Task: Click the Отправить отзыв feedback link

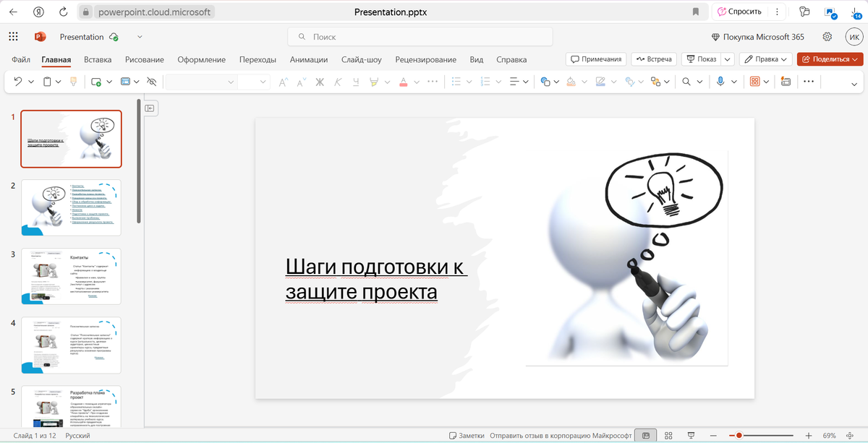Action: coord(561,436)
